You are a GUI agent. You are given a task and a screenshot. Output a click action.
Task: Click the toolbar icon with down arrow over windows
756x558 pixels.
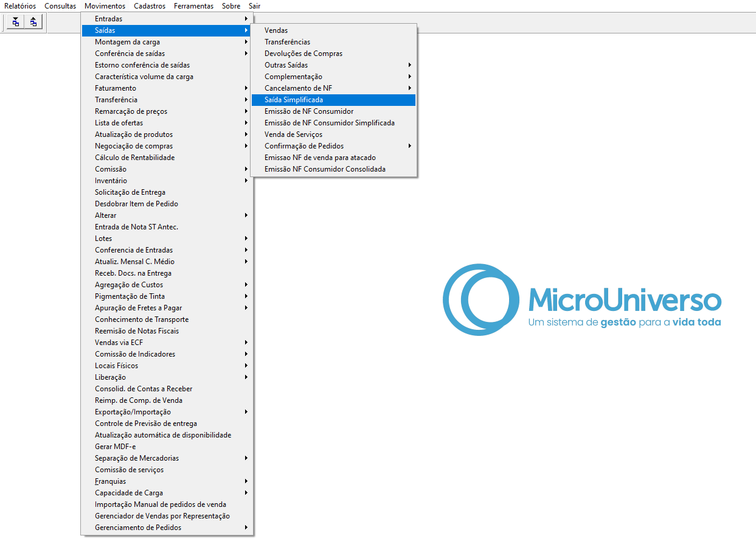pyautogui.click(x=15, y=23)
